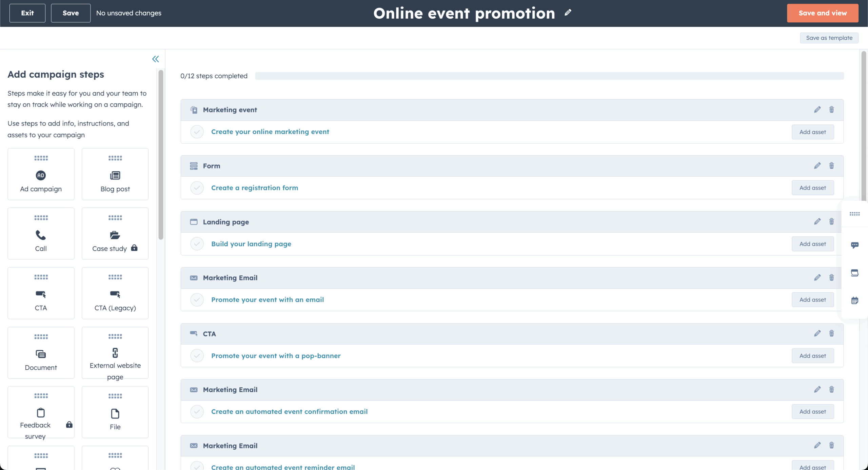Add asset to 'Promote your event with an email'
This screenshot has width=868, height=470.
813,299
